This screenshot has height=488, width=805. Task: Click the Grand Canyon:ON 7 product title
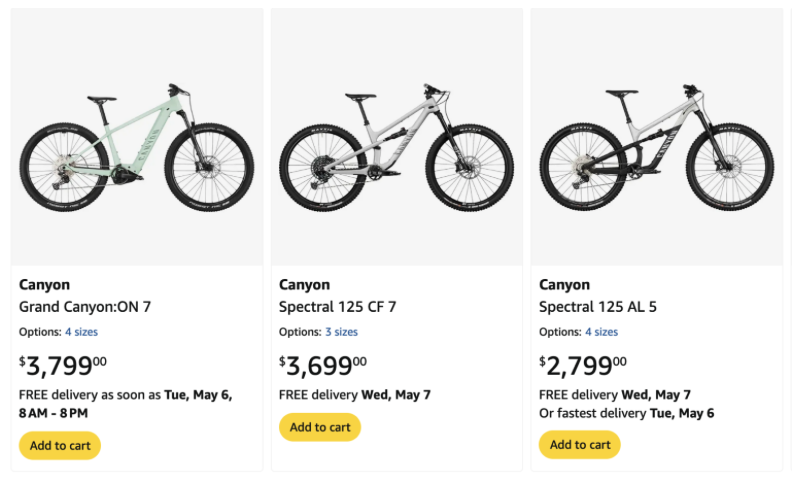(85, 307)
